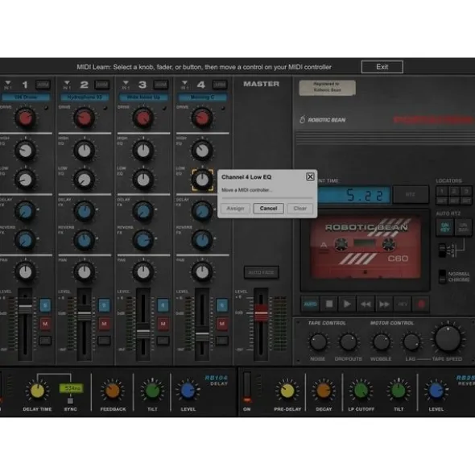Select the Noise tape control knob
The height and width of the screenshot is (476, 475).
pos(318,341)
